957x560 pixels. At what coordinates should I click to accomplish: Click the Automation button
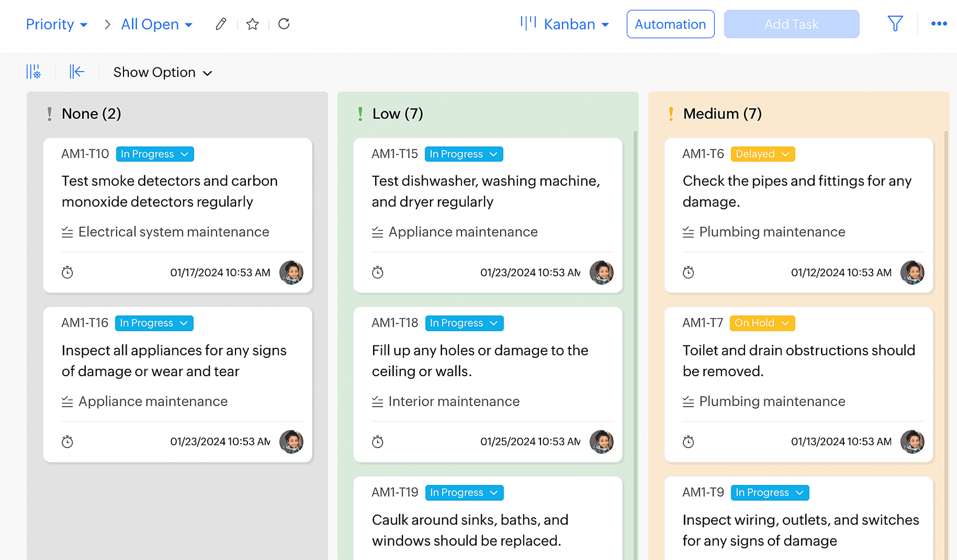[670, 24]
